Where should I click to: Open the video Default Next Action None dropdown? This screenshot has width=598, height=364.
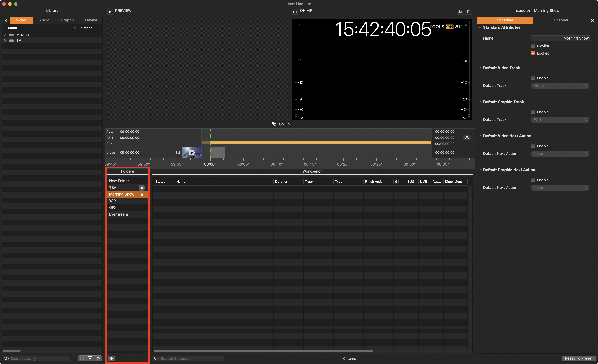560,153
